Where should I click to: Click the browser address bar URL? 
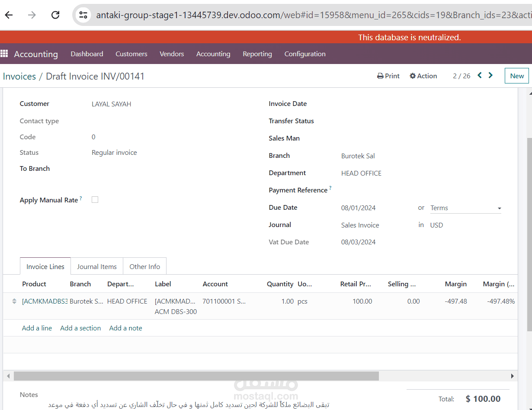pyautogui.click(x=314, y=15)
